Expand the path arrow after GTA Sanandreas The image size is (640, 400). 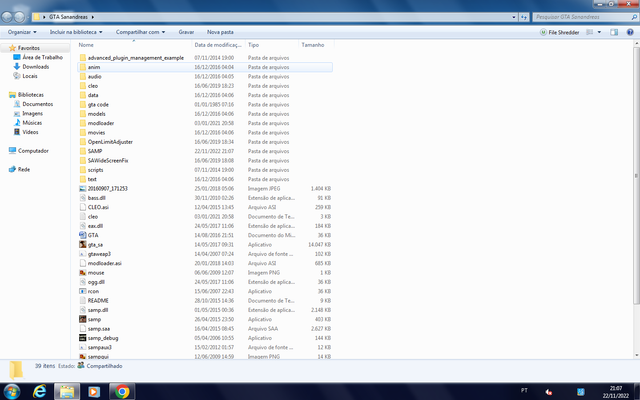pyautogui.click(x=93, y=17)
